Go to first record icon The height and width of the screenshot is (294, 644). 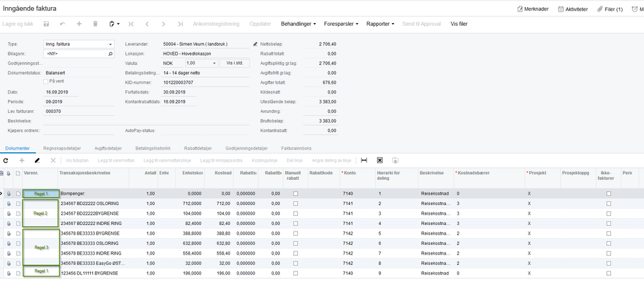click(131, 24)
